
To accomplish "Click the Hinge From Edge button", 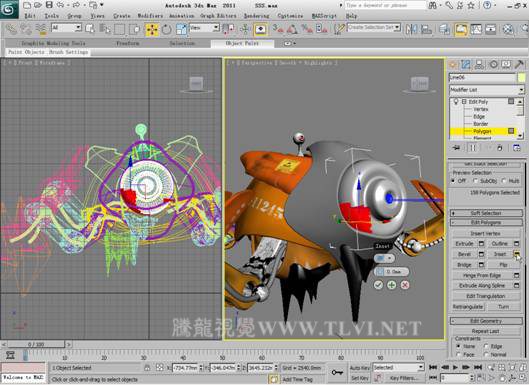I will coord(482,275).
